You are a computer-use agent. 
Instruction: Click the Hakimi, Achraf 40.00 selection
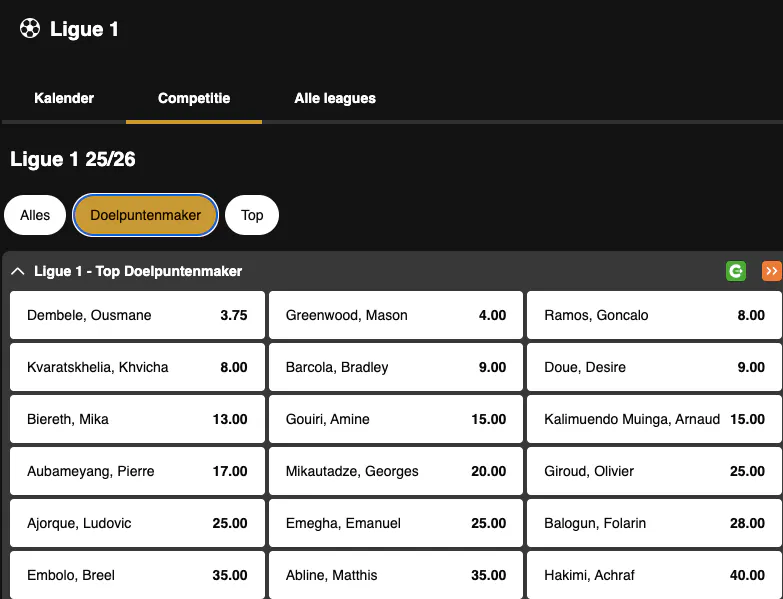[655, 575]
